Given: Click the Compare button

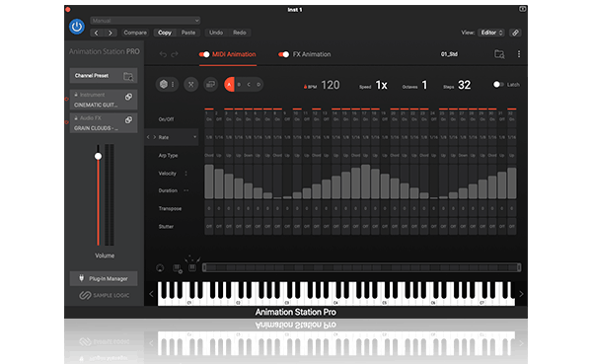Looking at the screenshot, I should pos(135,33).
